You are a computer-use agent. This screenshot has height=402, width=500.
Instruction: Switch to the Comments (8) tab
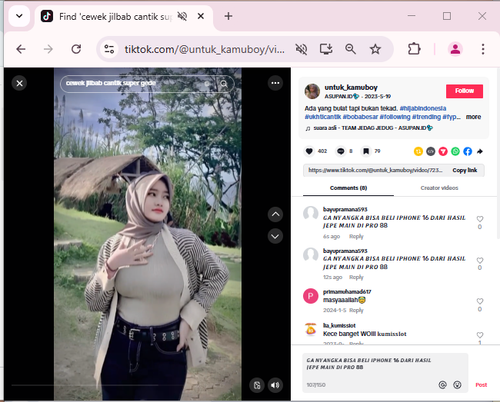(348, 188)
